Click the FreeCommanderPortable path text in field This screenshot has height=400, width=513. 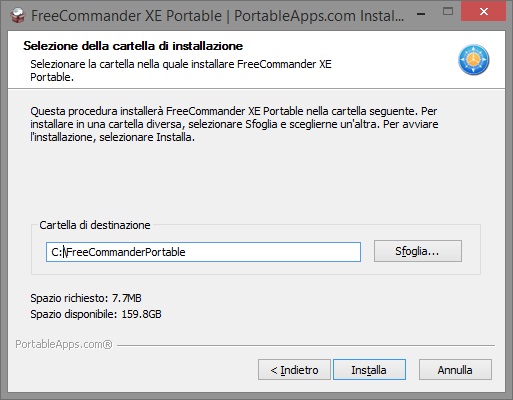pyautogui.click(x=118, y=252)
